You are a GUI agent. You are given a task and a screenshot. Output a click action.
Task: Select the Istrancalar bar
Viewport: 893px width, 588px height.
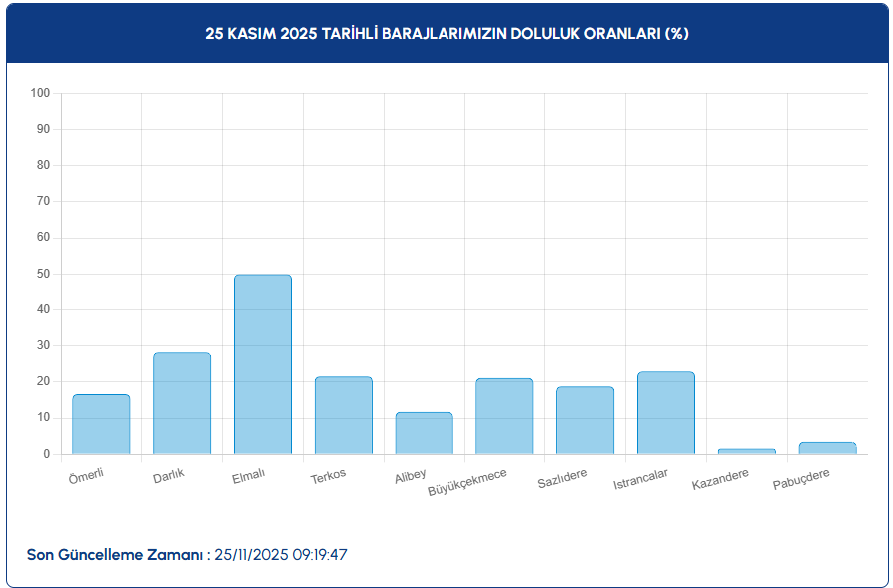666,413
